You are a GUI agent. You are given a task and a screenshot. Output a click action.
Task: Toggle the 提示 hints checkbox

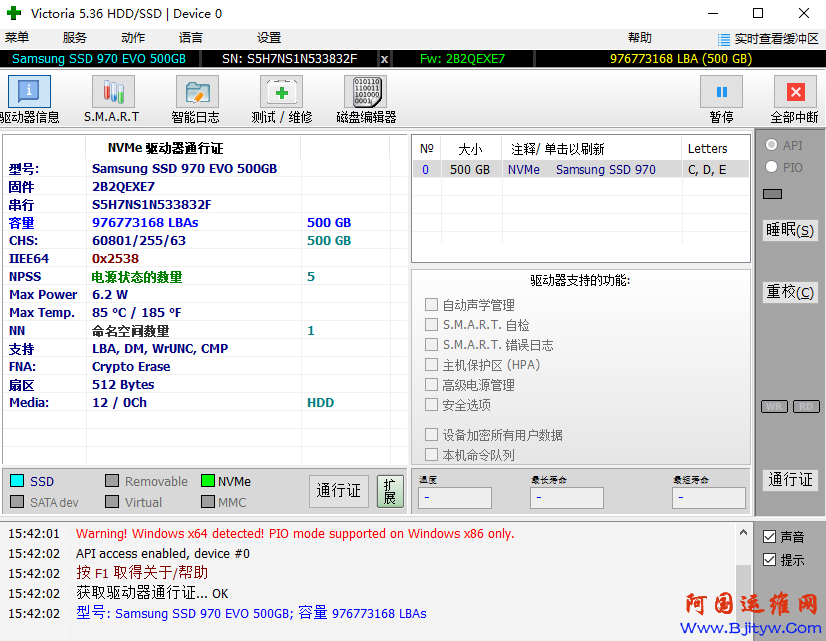[769, 560]
